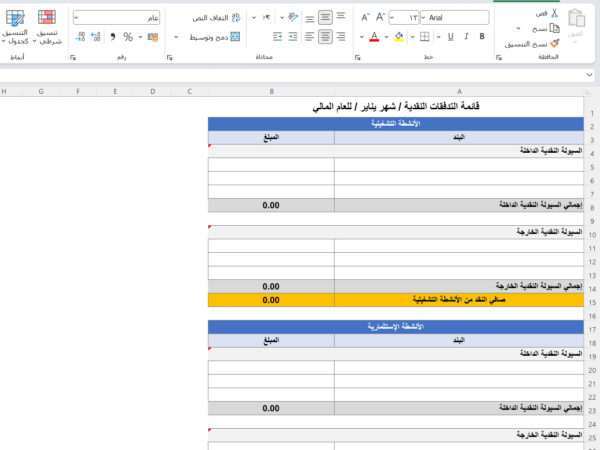Click the Cut (قص) scissors button
Viewport: 600px width, 450px height.
[548, 14]
